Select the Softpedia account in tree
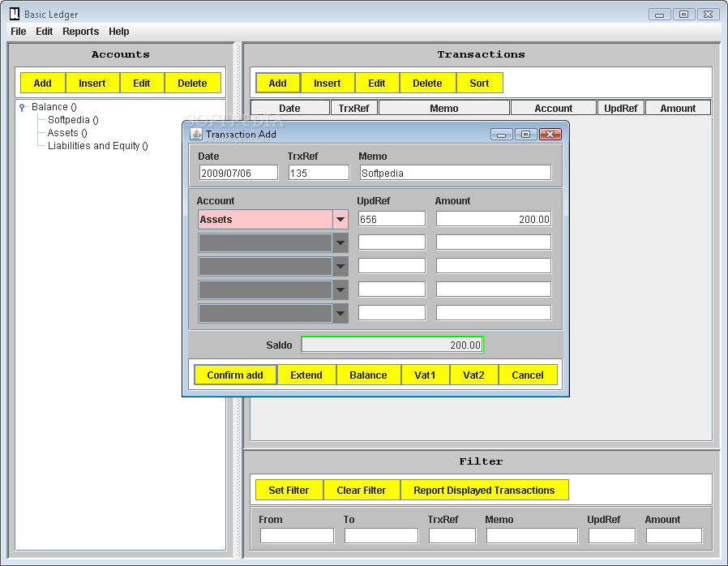Image resolution: width=728 pixels, height=566 pixels. [x=73, y=120]
